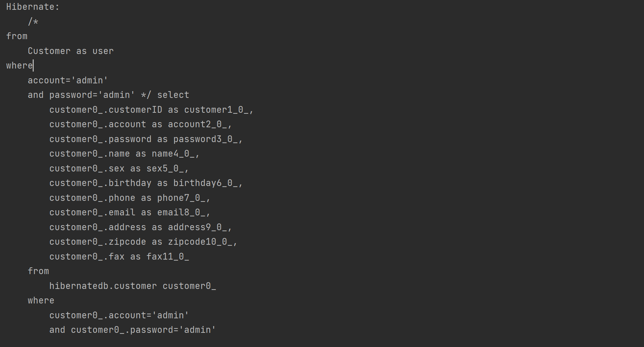Image resolution: width=644 pixels, height=347 pixels.
Task: Click the fax as fax11_0_ line
Action: coord(119,257)
